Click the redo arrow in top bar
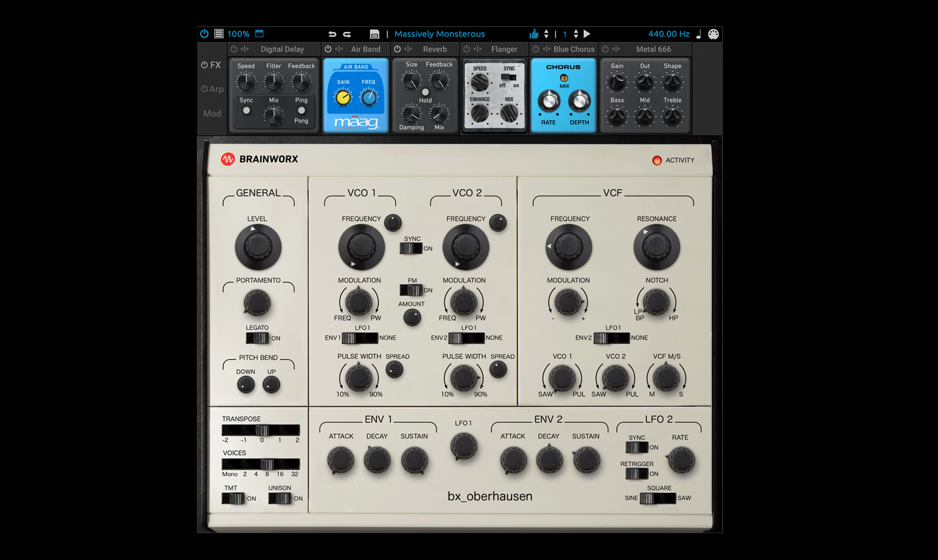The image size is (938, 560). point(347,34)
